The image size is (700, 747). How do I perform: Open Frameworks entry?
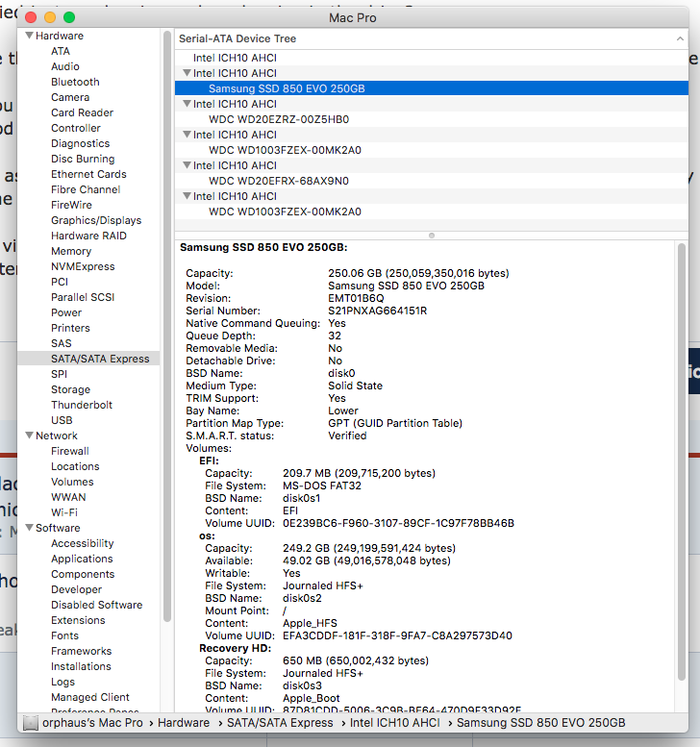[81, 651]
